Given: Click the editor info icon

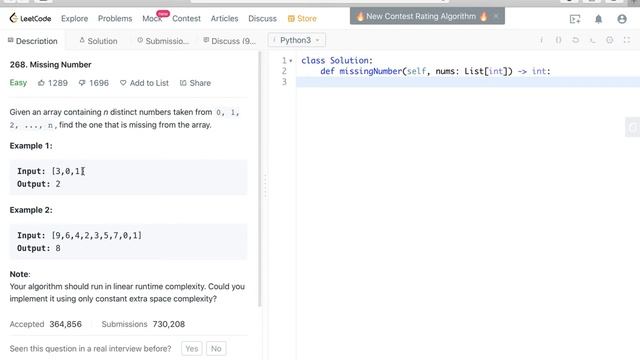Looking at the screenshot, I should coord(541,40).
